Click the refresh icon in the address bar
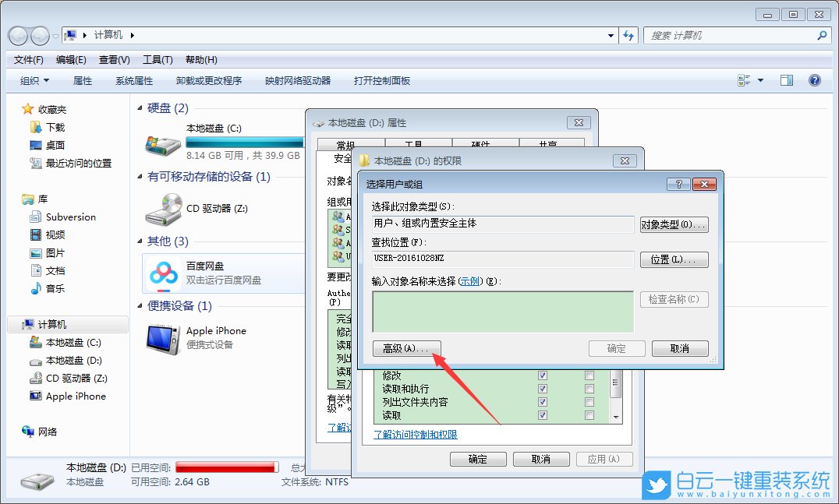839x504 pixels. (628, 35)
